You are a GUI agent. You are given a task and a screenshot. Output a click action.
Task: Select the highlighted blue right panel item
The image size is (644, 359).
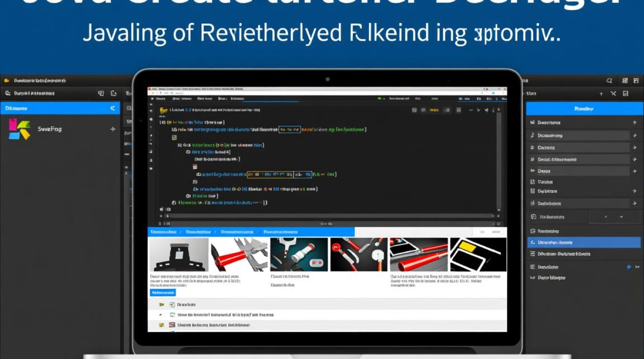[584, 243]
